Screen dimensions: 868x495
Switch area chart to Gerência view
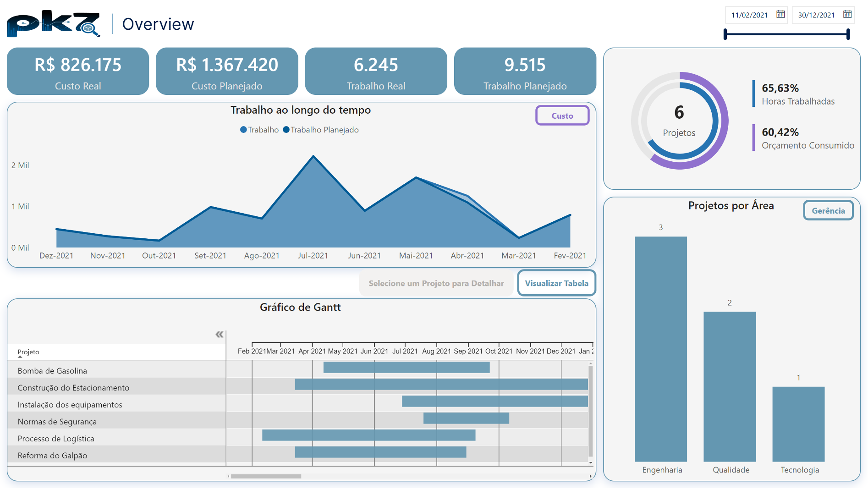(x=828, y=211)
